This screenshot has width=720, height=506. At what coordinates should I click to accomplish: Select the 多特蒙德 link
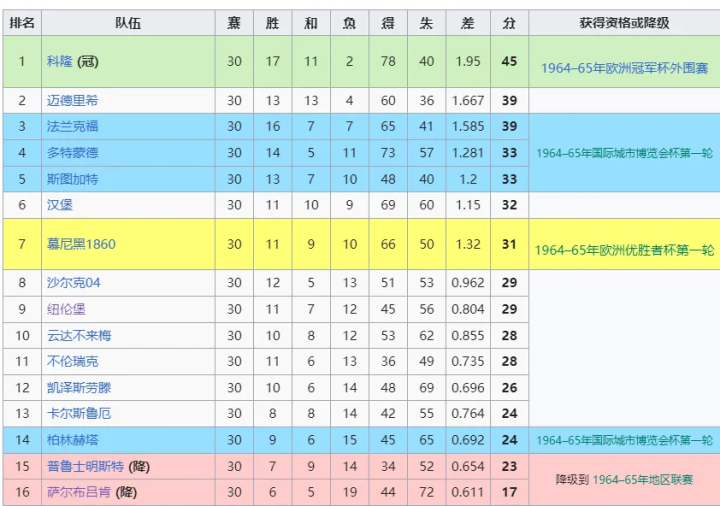72,153
